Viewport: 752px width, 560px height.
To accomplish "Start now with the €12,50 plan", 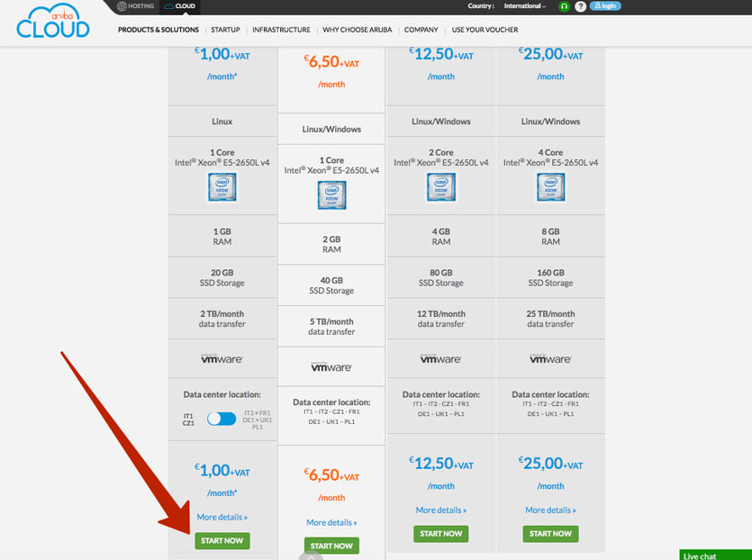I will click(x=440, y=534).
